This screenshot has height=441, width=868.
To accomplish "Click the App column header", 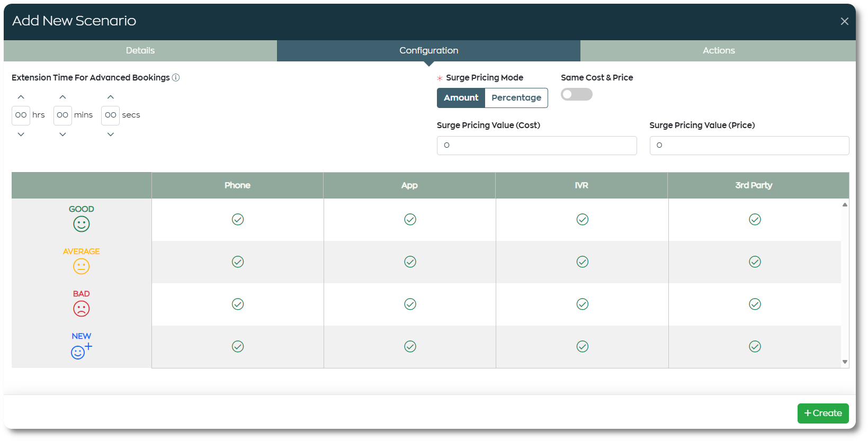I will 409,185.
